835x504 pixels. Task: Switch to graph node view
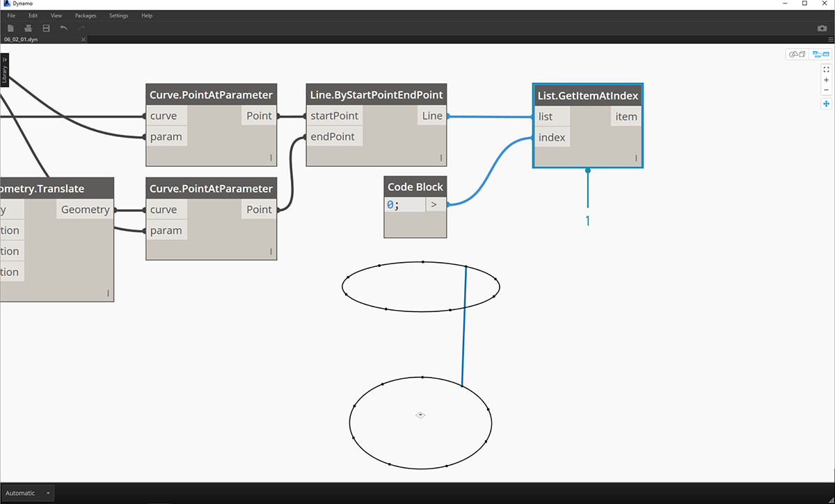[821, 54]
